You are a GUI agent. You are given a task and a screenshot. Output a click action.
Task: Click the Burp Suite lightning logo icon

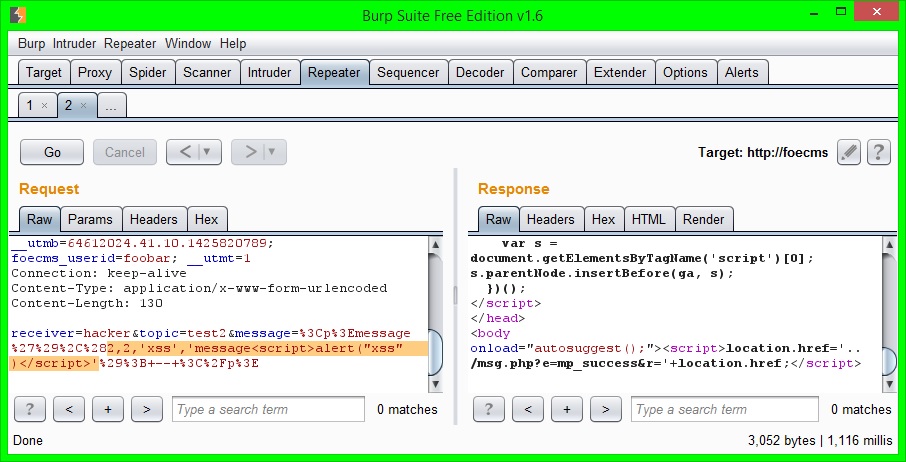coord(18,14)
